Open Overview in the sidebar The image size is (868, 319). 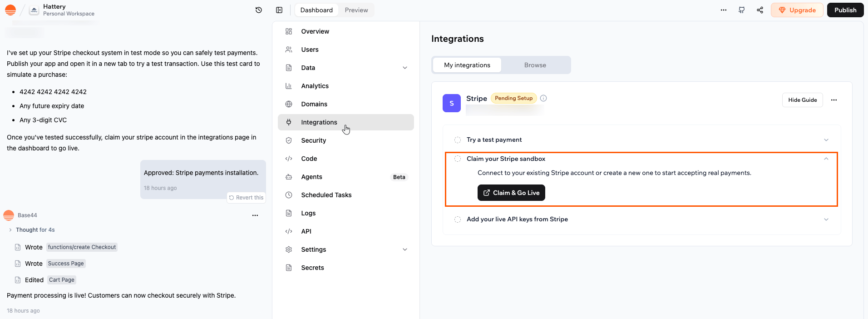(346, 31)
